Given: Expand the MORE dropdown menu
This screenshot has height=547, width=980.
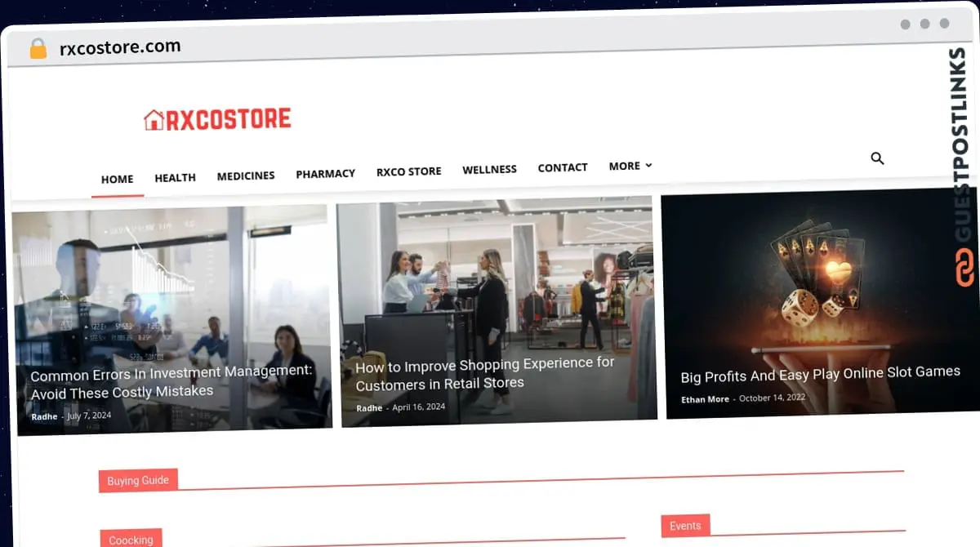Looking at the screenshot, I should [630, 166].
